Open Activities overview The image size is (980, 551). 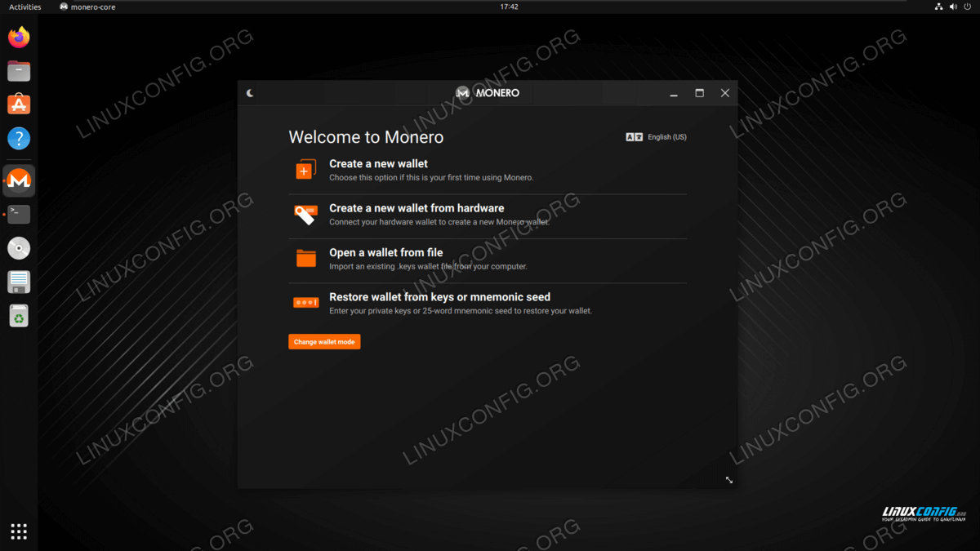[24, 7]
